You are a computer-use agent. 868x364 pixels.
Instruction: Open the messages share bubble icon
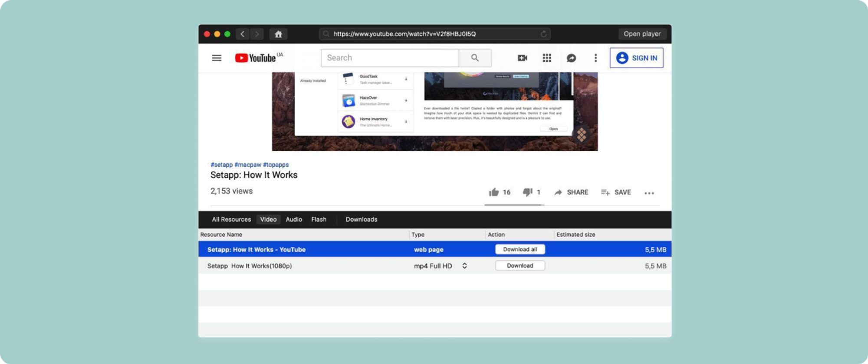point(571,58)
